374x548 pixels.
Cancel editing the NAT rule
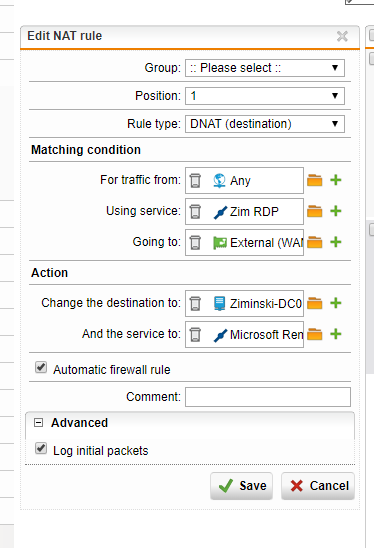(318, 486)
